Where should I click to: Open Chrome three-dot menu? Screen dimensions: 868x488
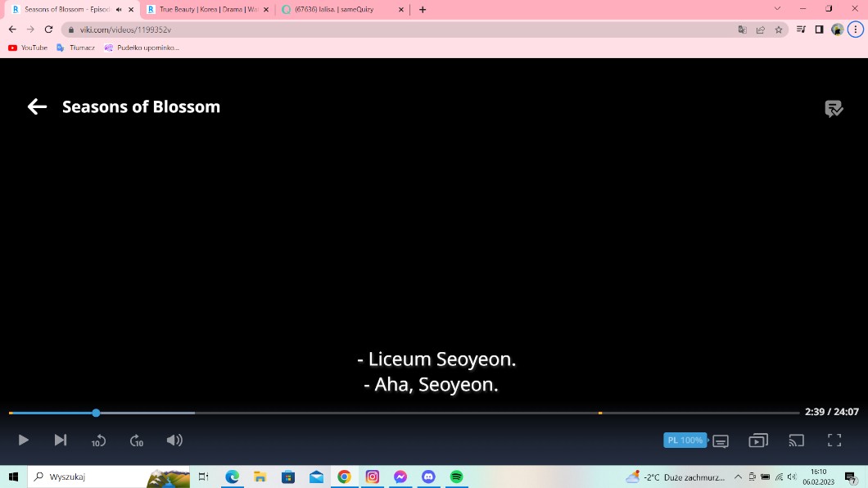click(855, 29)
